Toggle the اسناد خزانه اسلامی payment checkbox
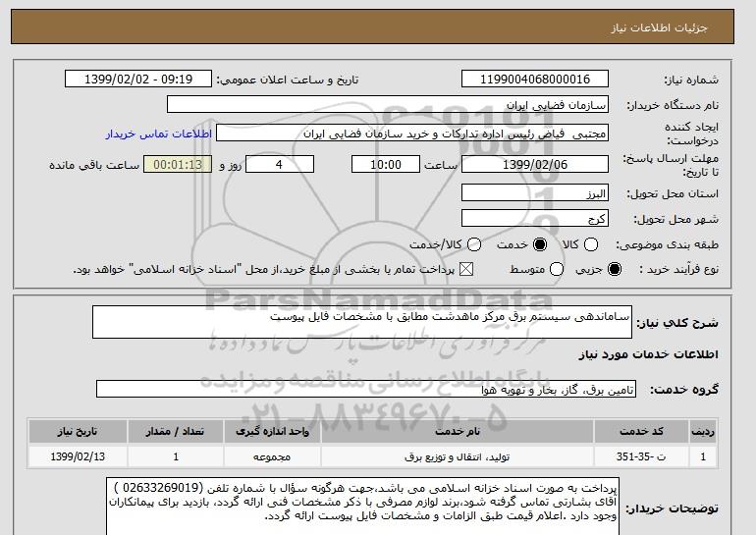This screenshot has height=535, width=756. [x=465, y=269]
